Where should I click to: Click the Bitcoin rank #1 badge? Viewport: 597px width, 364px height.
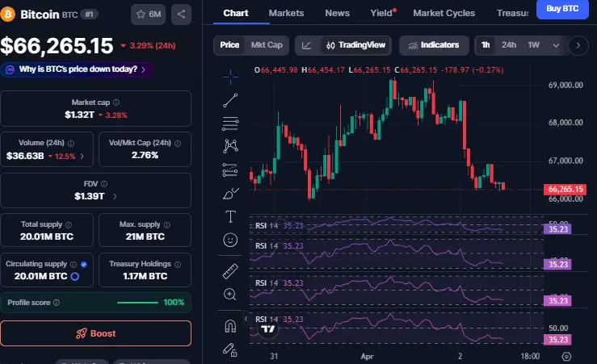click(x=90, y=15)
